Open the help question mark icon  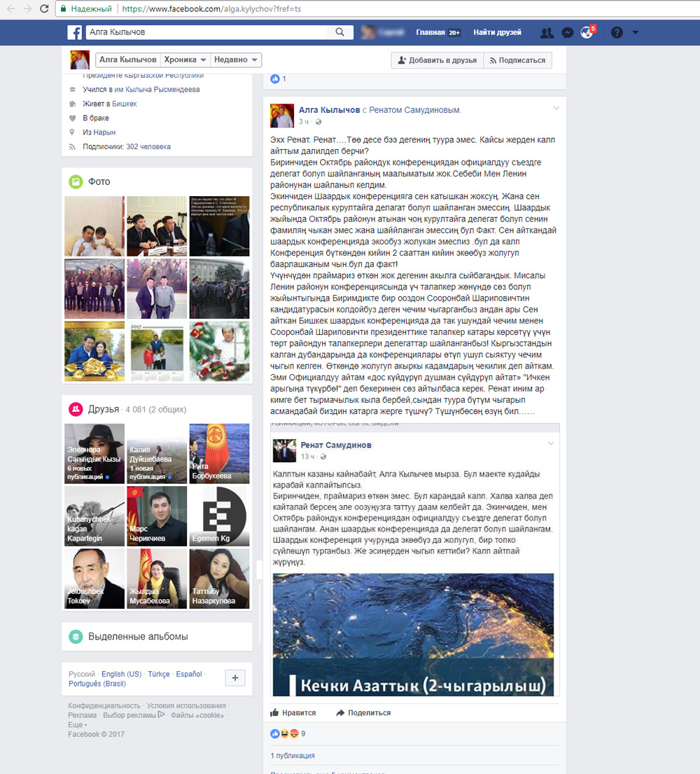pyautogui.click(x=617, y=32)
